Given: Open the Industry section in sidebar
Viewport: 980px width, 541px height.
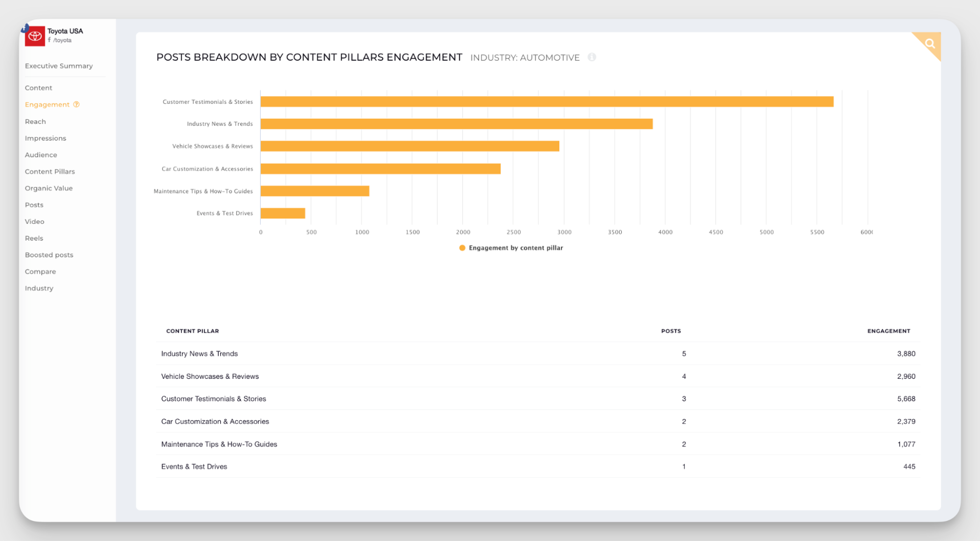Looking at the screenshot, I should [39, 288].
